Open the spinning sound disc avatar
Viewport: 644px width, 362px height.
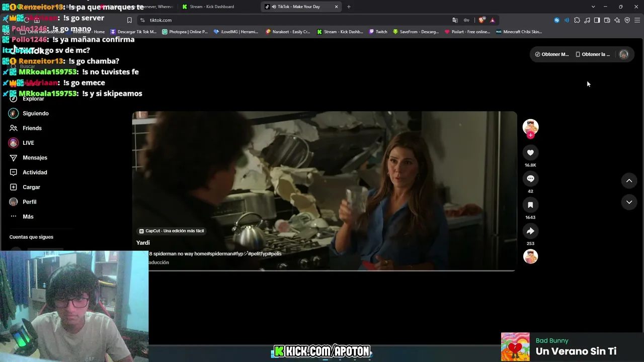point(530,256)
